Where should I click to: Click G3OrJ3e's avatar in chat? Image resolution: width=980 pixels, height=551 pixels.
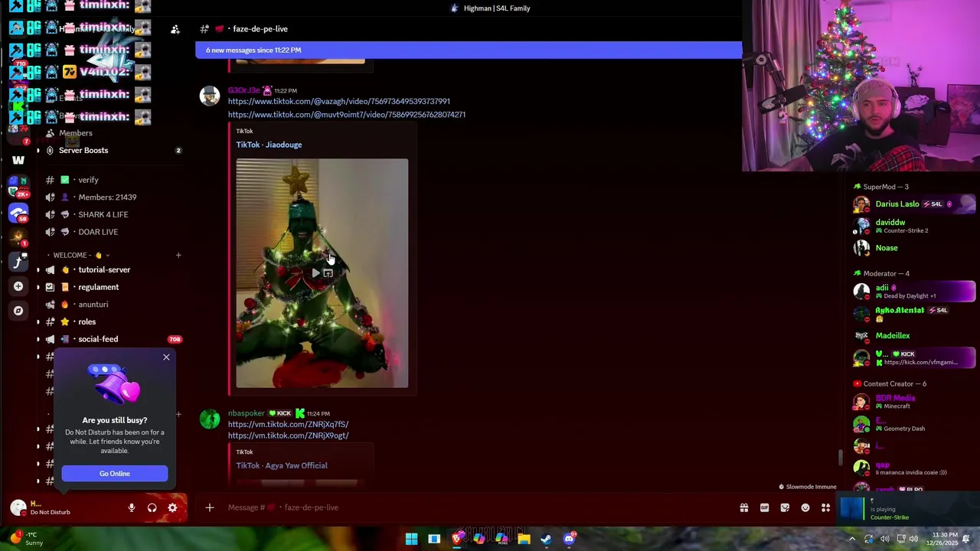209,96
